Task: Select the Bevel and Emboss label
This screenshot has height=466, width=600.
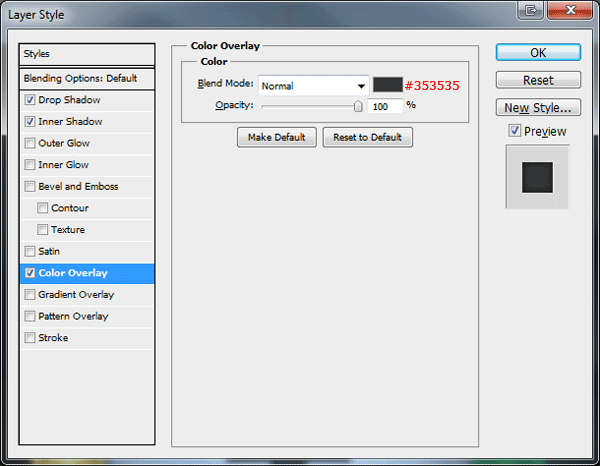Action: [x=78, y=186]
